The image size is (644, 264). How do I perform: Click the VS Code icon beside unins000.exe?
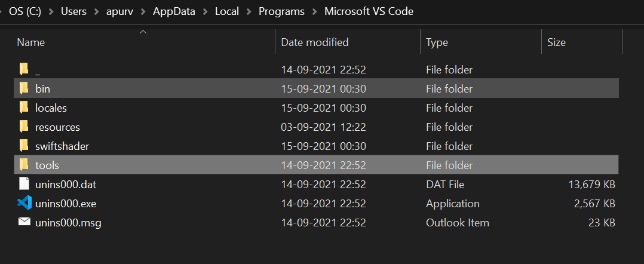tap(24, 204)
